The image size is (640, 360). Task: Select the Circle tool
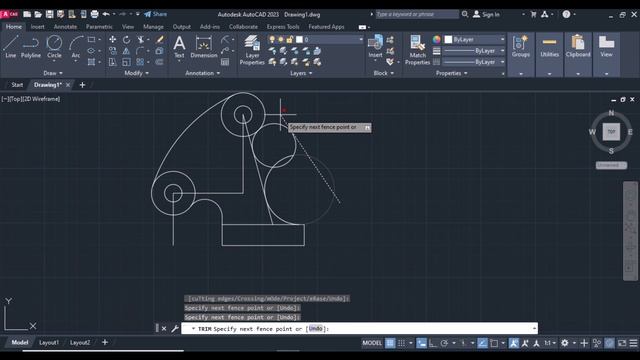pos(54,47)
